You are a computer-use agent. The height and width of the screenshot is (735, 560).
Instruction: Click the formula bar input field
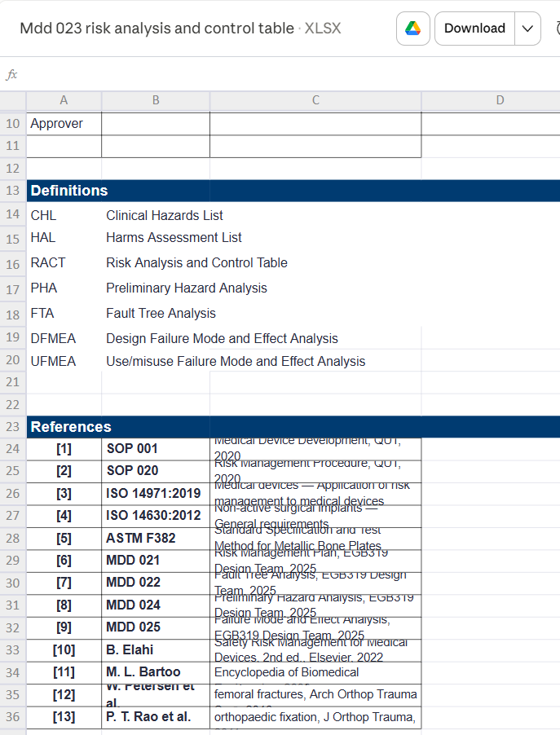(x=291, y=74)
